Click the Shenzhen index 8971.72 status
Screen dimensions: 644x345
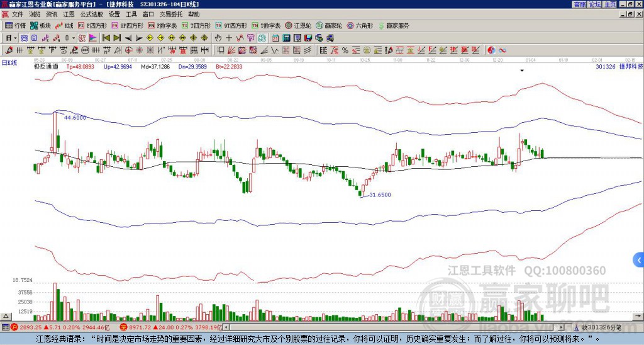(x=171, y=327)
